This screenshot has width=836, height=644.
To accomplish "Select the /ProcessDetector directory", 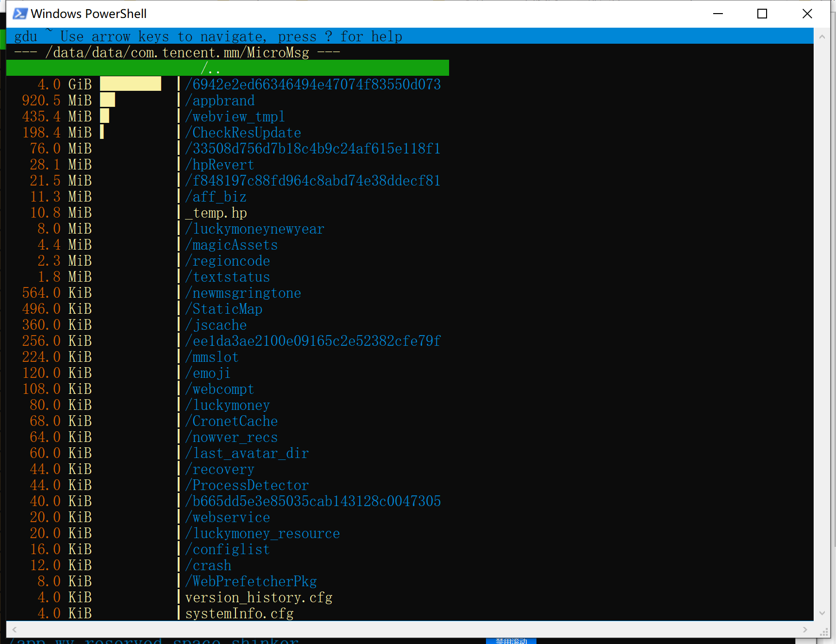I will [247, 485].
